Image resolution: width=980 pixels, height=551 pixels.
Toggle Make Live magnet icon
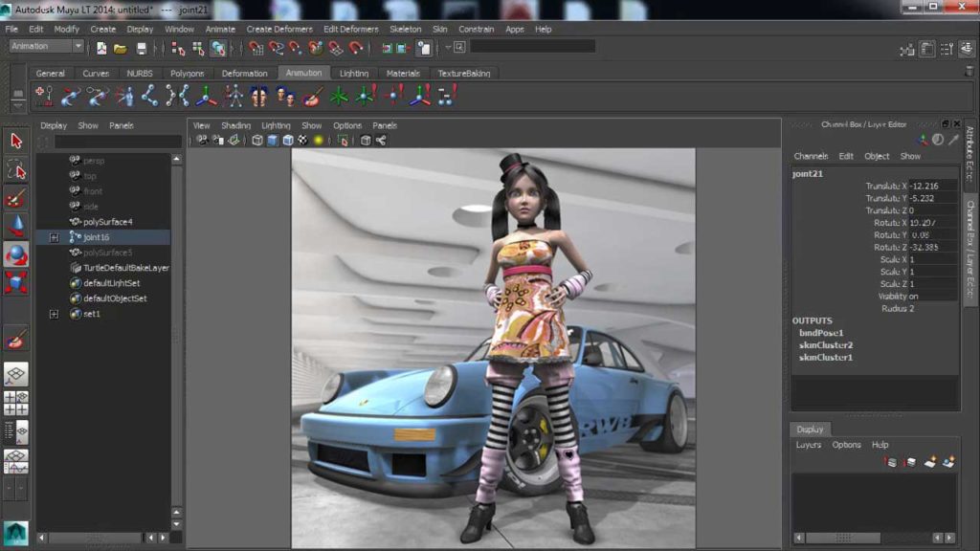355,48
